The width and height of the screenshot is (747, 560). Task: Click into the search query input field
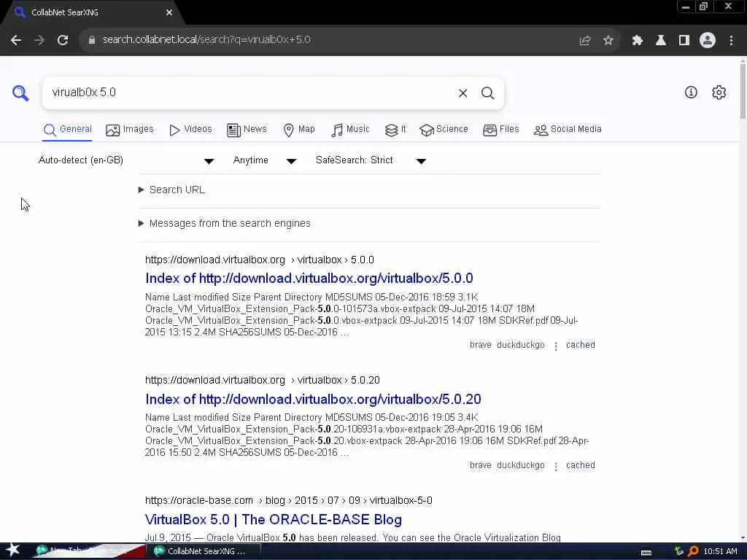248,93
